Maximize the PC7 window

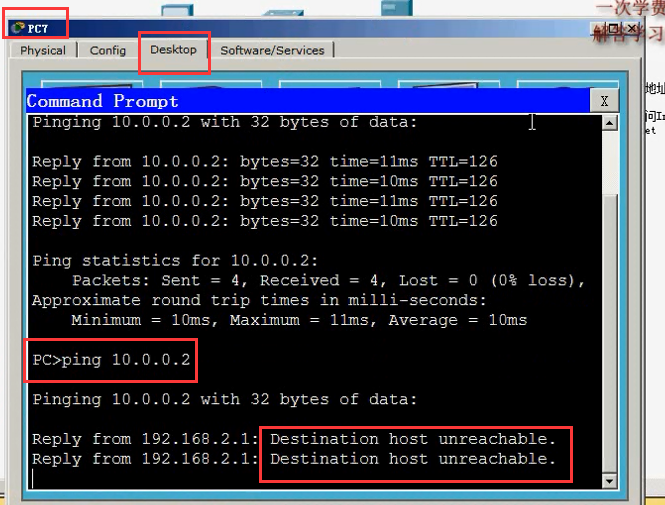point(613,28)
